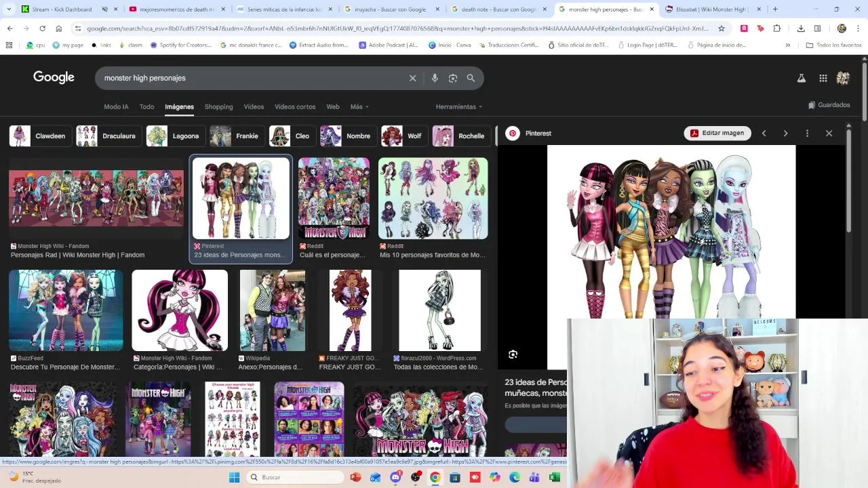The width and height of the screenshot is (868, 488).
Task: Open Microsoft Store from the taskbar
Action: pos(455,477)
